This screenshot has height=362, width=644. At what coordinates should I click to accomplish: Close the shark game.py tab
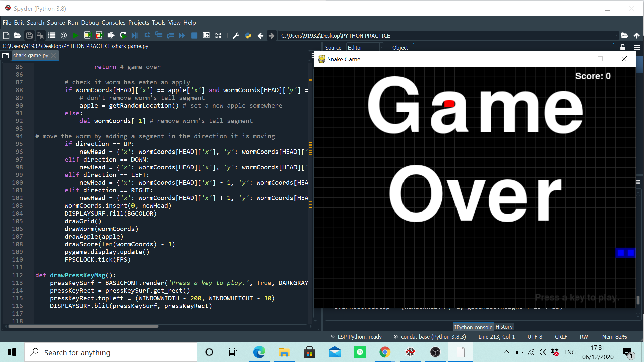point(53,56)
